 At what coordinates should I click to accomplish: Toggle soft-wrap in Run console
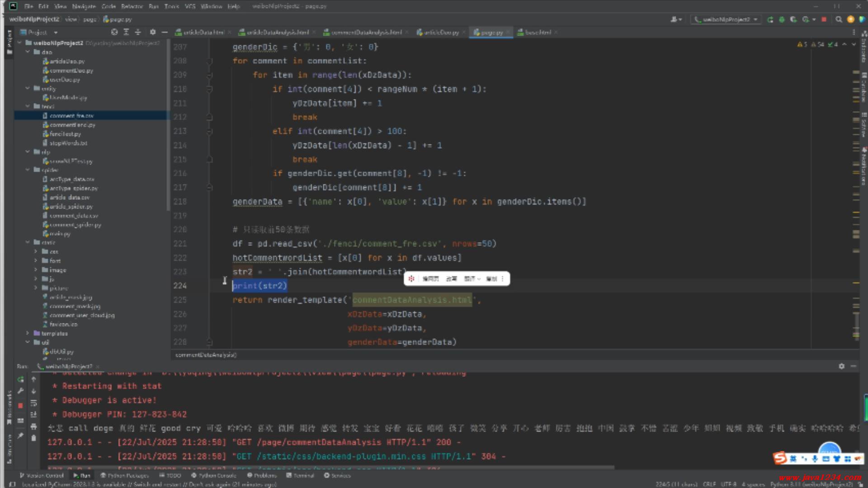tap(33, 403)
